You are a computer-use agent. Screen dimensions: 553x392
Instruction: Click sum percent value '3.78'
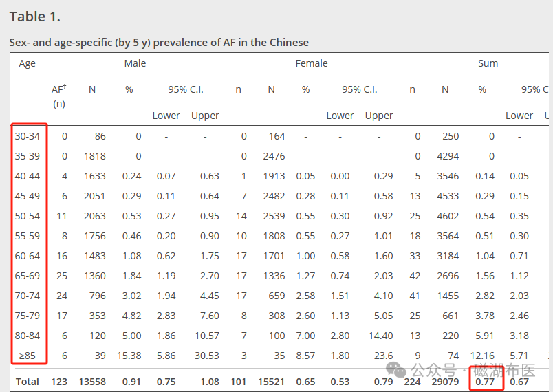[485, 316]
